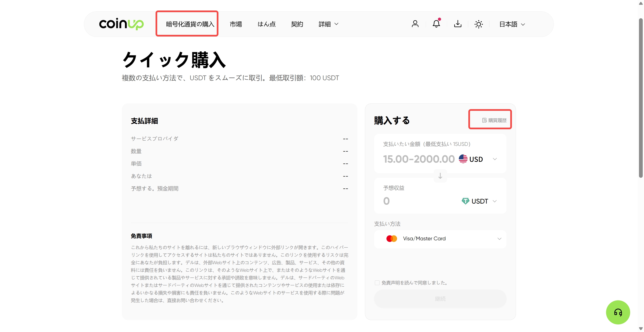Click the クイック購入 page title
Image resolution: width=644 pixels, height=332 pixels.
[174, 60]
